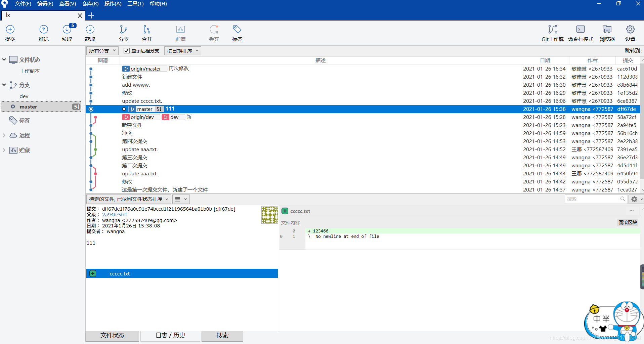Open 浏览器 (Explorer) from toolbar
The width and height of the screenshot is (644, 344).
(607, 33)
